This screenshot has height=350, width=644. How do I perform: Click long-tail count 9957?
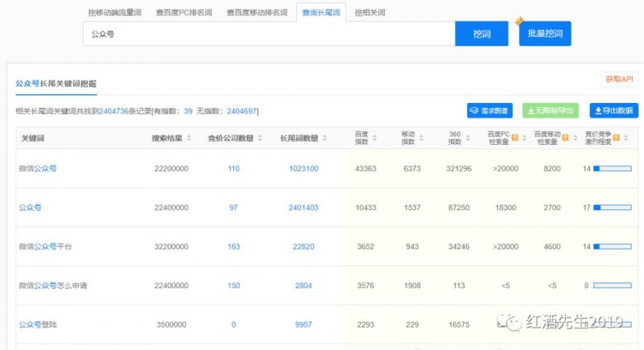(303, 324)
